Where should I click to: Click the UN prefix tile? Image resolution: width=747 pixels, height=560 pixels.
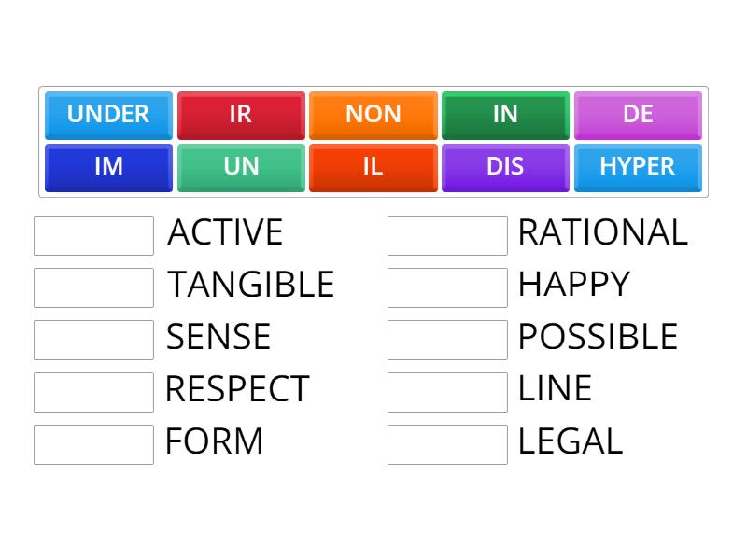click(x=241, y=167)
